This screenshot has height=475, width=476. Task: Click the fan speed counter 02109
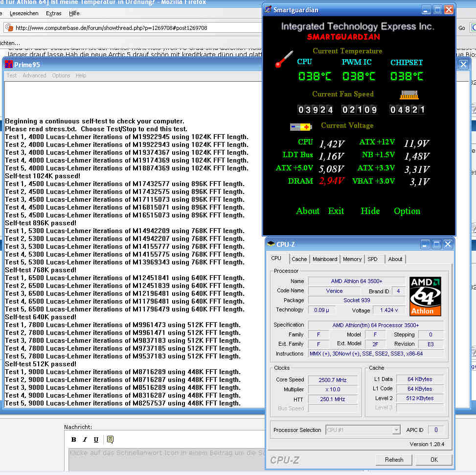click(x=360, y=110)
